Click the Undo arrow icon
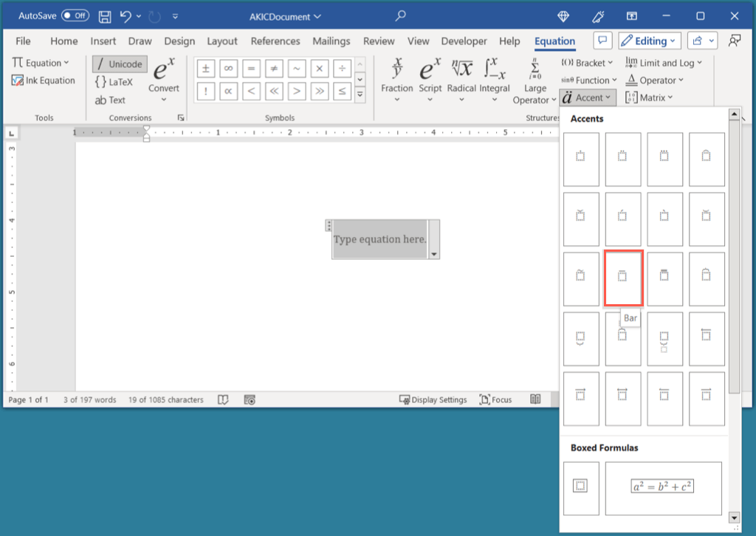Viewport: 756px width, 536px height. tap(126, 16)
